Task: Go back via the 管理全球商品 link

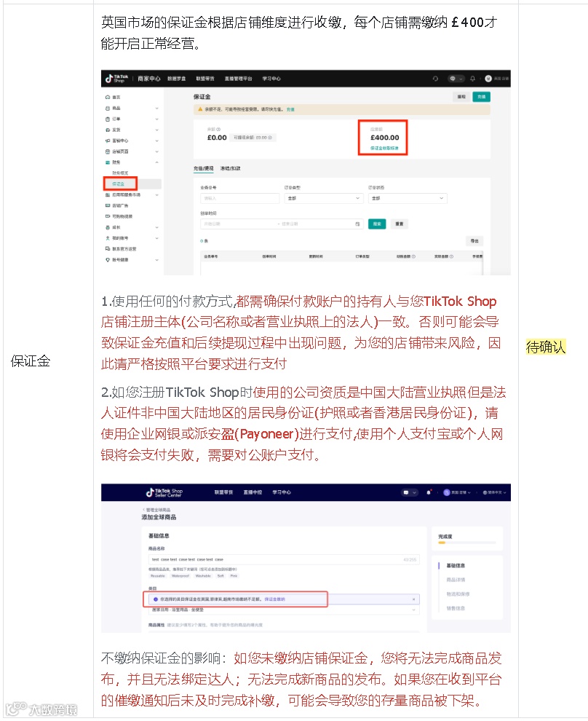Action: [156, 510]
